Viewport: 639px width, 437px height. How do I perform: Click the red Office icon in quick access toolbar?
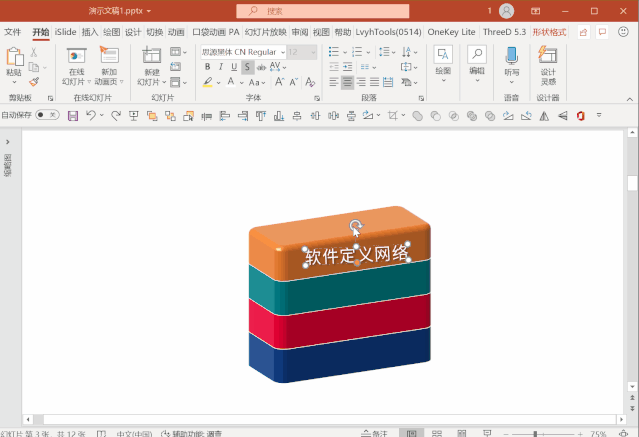coord(581,116)
